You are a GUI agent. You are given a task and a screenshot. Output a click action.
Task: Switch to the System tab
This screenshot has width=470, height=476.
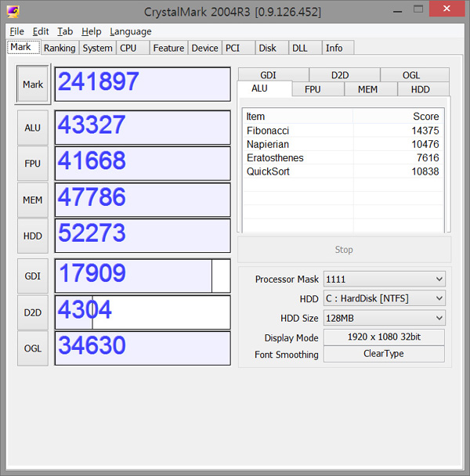pos(97,48)
